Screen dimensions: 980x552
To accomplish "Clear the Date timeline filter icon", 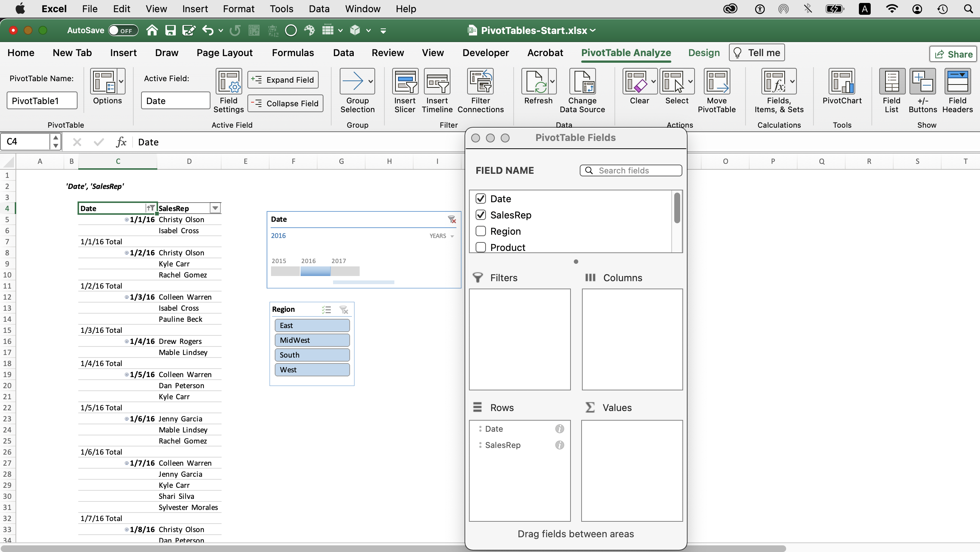I will point(452,219).
